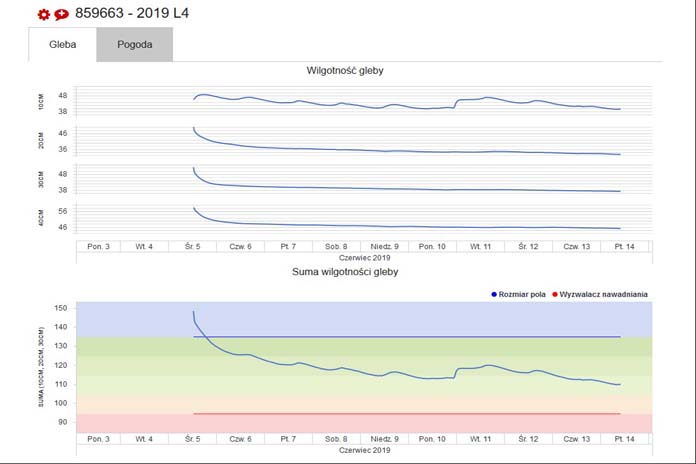
Task: Select Śr. 5 on the lower date axis
Action: tap(193, 439)
